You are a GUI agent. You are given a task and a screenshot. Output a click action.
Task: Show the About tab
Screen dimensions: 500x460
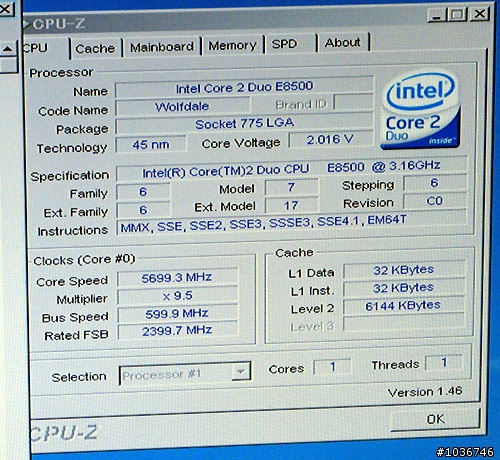(343, 42)
